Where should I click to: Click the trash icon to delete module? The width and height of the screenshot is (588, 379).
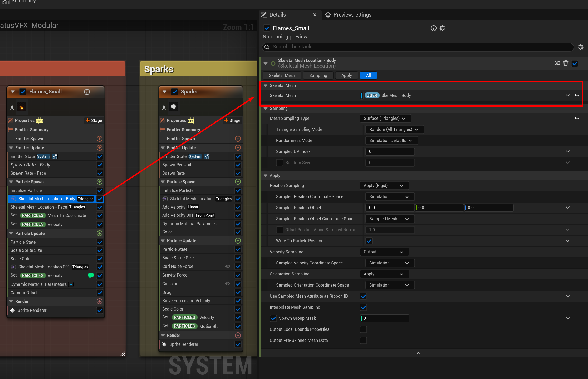[566, 63]
